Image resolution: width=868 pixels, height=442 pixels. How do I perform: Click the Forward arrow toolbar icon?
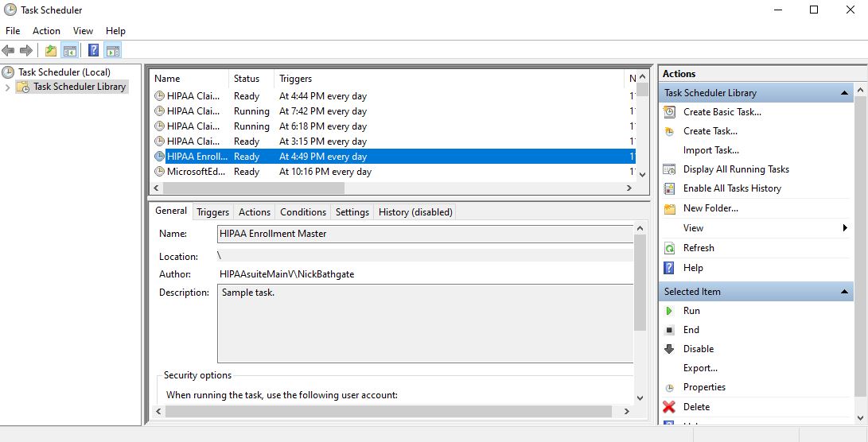[26, 51]
